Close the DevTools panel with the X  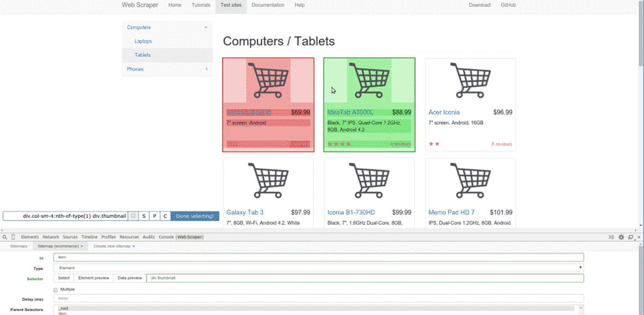[x=638, y=237]
